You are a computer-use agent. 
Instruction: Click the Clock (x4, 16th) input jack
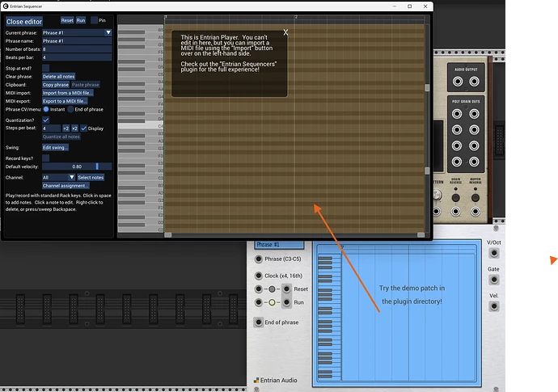coord(259,276)
